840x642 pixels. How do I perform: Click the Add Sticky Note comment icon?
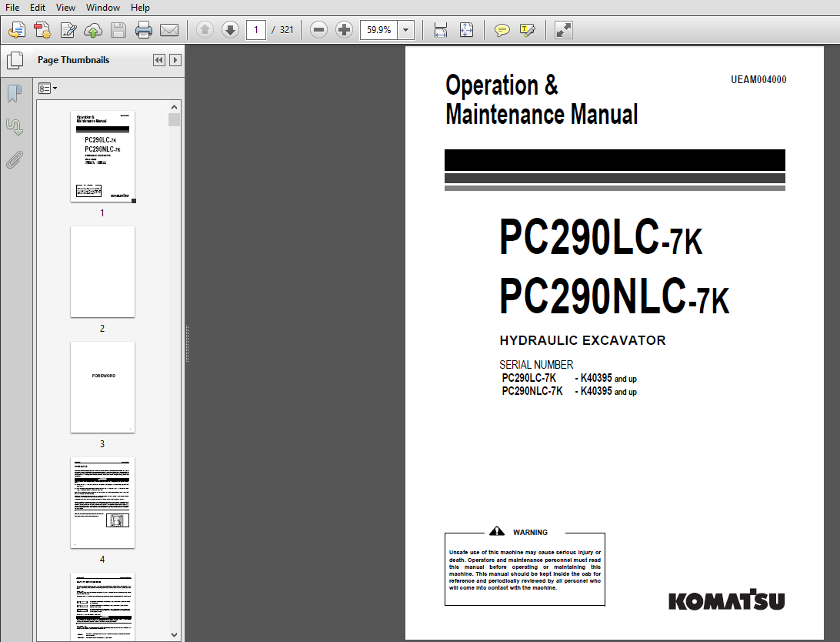pyautogui.click(x=502, y=30)
